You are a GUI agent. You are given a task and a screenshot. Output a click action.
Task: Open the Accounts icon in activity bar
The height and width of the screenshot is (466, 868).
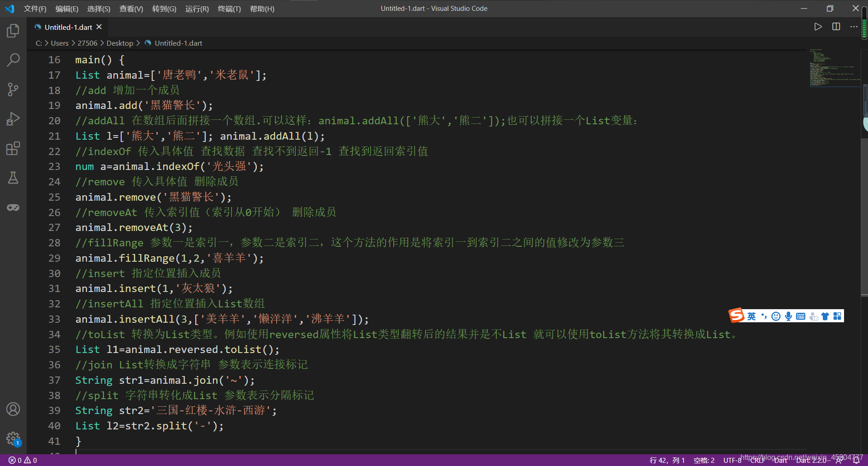pos(13,409)
